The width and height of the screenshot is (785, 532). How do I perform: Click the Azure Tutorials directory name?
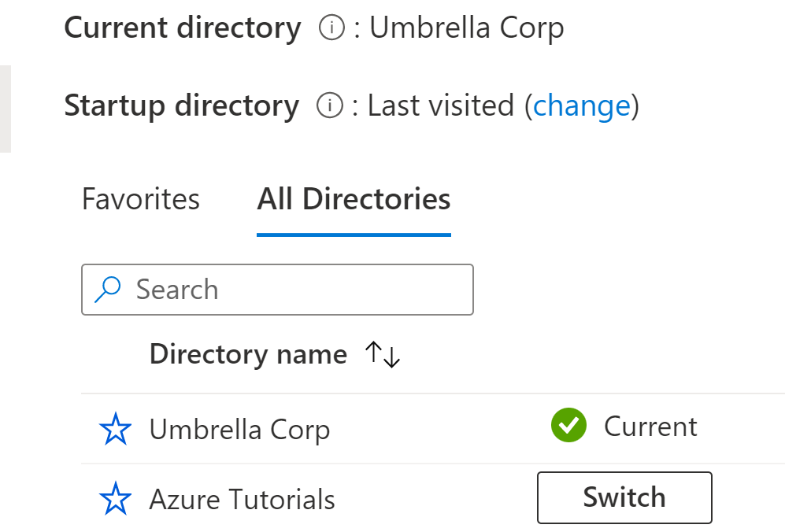(x=241, y=499)
